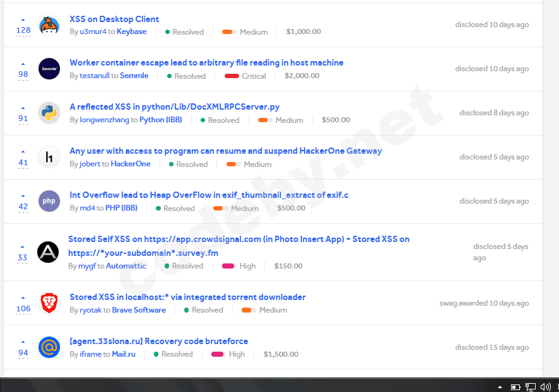This screenshot has height=392, width=559.
Task: Open Int Overflow exif_thumbnail_extract report
Action: (x=209, y=195)
